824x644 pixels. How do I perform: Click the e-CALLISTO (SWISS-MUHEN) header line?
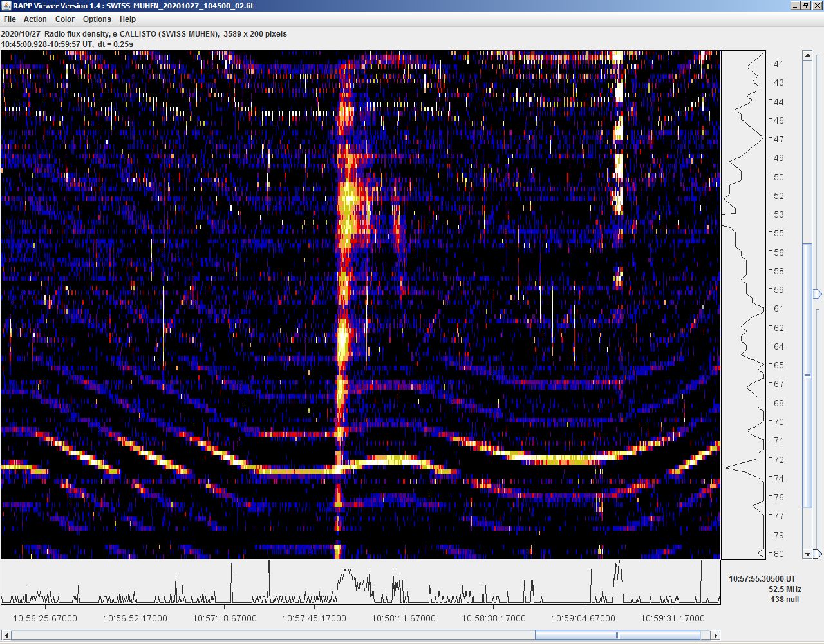144,34
